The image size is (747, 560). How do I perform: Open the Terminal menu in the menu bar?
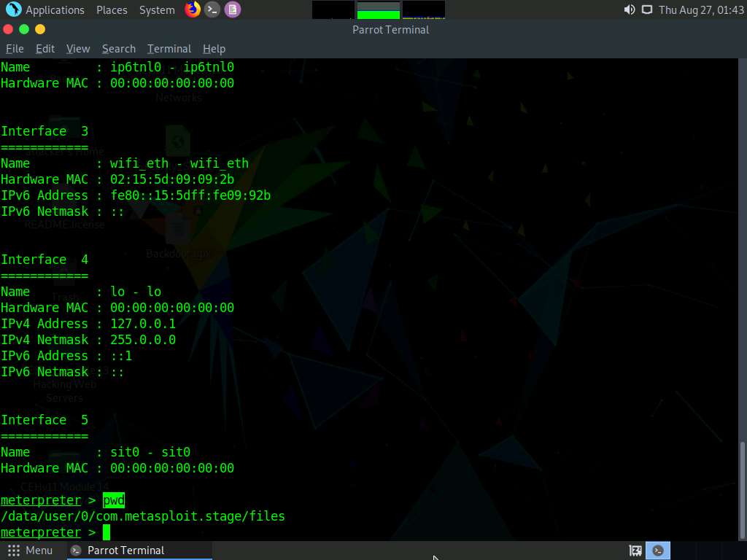coord(169,48)
